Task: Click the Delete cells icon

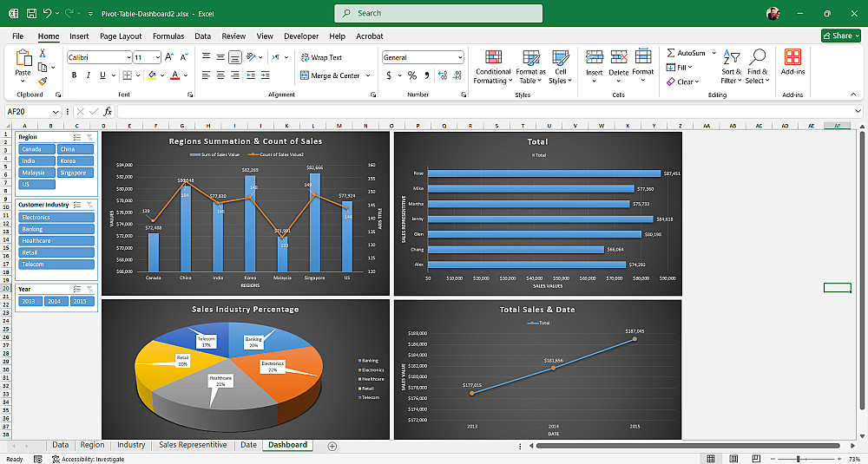Action: point(618,57)
